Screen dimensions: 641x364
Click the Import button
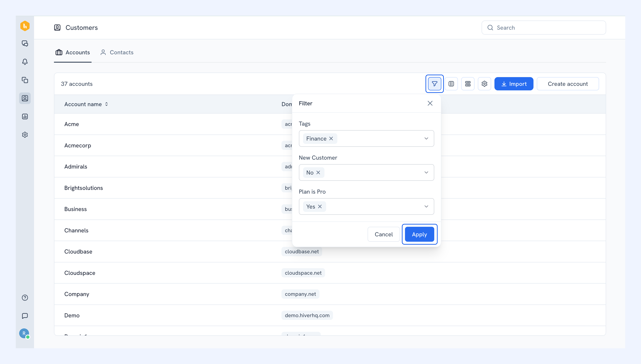[x=514, y=84]
